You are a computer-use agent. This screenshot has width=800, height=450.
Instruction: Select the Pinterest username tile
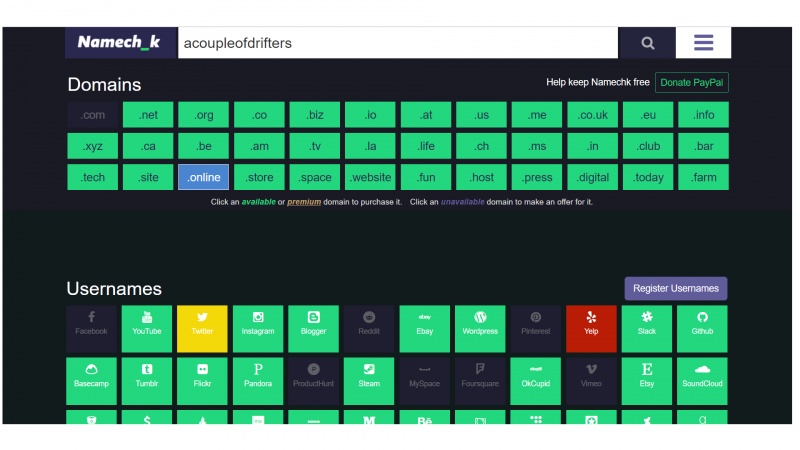[536, 329]
